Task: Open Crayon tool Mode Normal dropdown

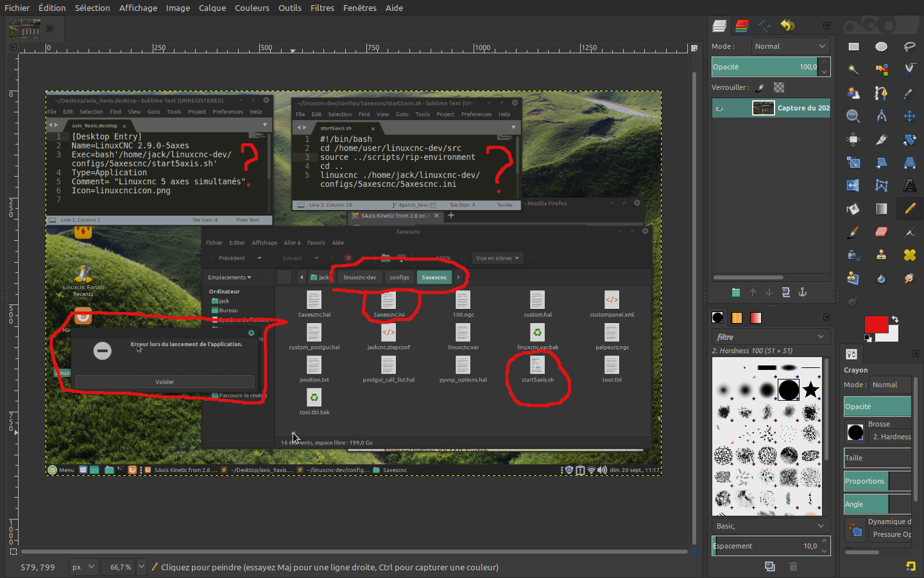Action: pyautogui.click(x=890, y=385)
